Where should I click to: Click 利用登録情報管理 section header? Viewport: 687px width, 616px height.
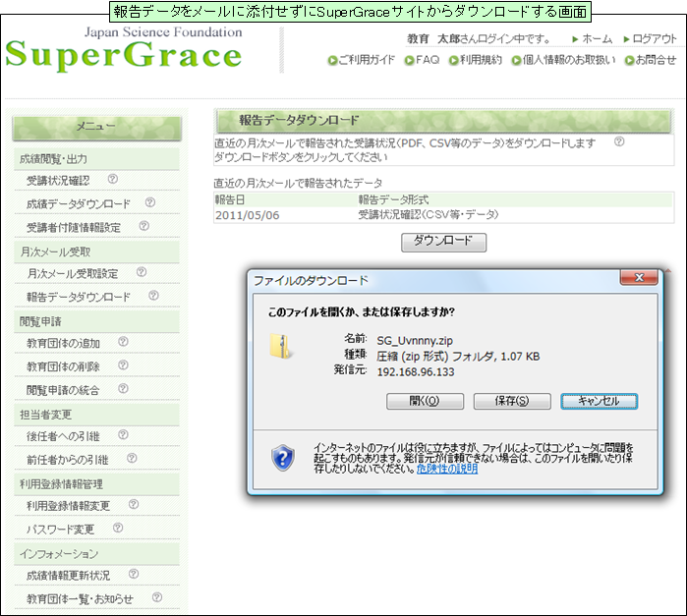97,483
